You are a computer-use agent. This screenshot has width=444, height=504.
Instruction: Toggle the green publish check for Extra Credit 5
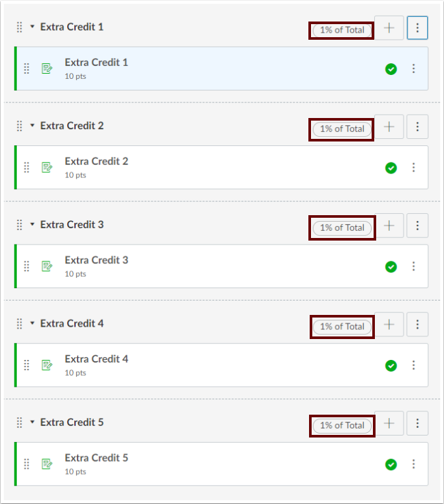[391, 464]
